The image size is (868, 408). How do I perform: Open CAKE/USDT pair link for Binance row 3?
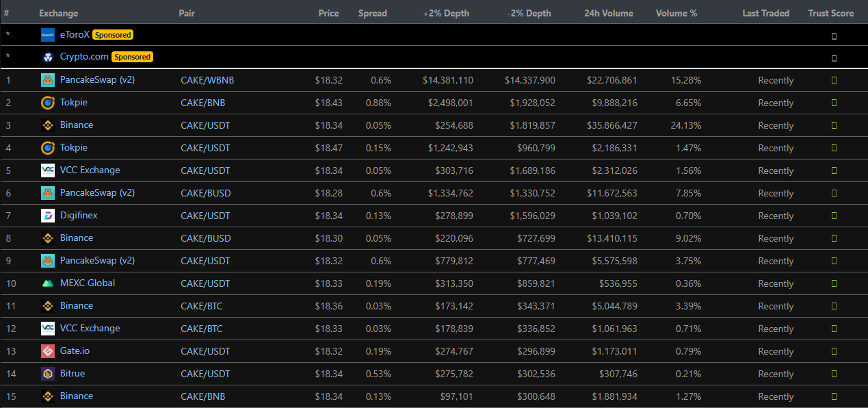coord(205,125)
